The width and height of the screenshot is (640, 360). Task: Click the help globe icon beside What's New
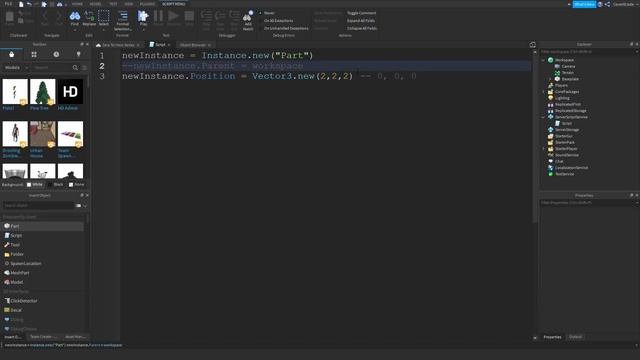(x=600, y=4)
